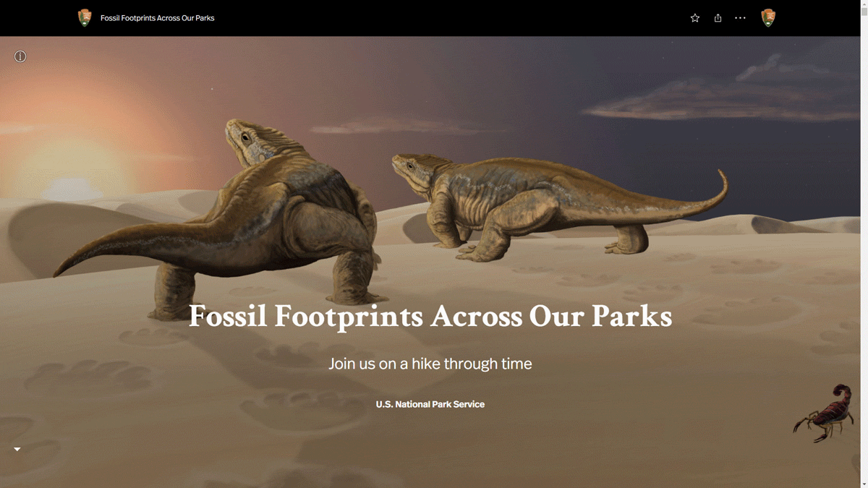Click the down arrow to continue the story
Screen dimensions: 868x488
pos(17,449)
